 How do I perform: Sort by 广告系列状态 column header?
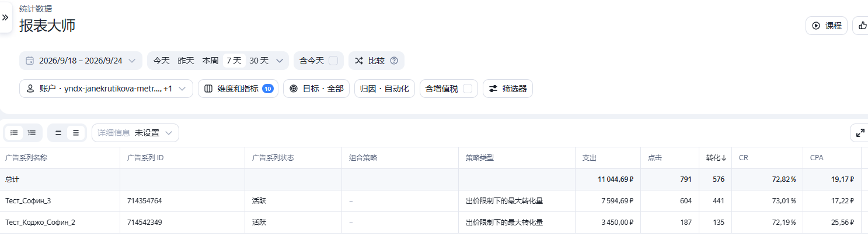(273, 158)
